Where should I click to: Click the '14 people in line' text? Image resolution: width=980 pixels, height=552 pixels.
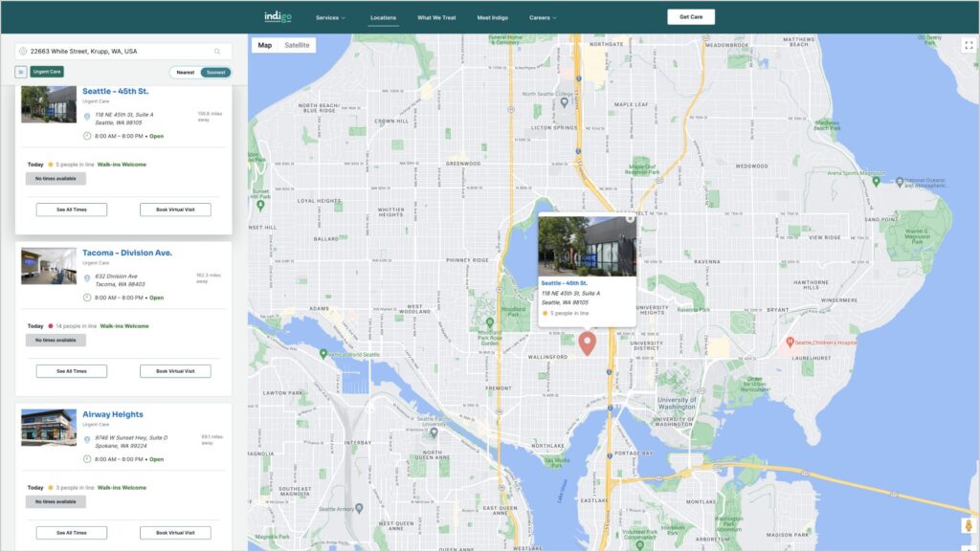pyautogui.click(x=77, y=326)
